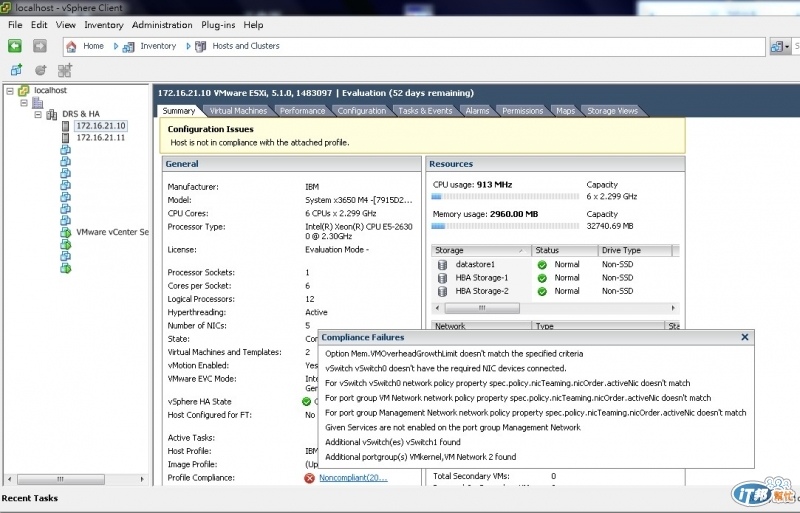This screenshot has width=800, height=513.
Task: Select host 172.16.21.10 in the tree
Action: click(x=101, y=126)
